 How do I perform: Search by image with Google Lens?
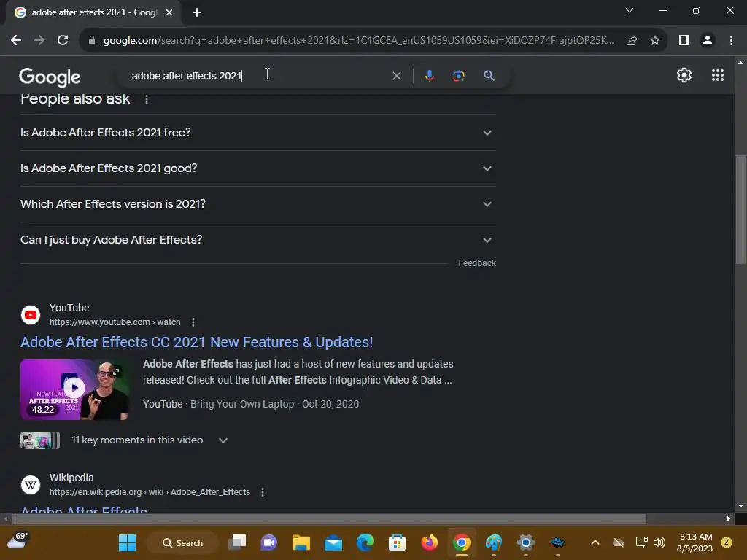pos(458,76)
